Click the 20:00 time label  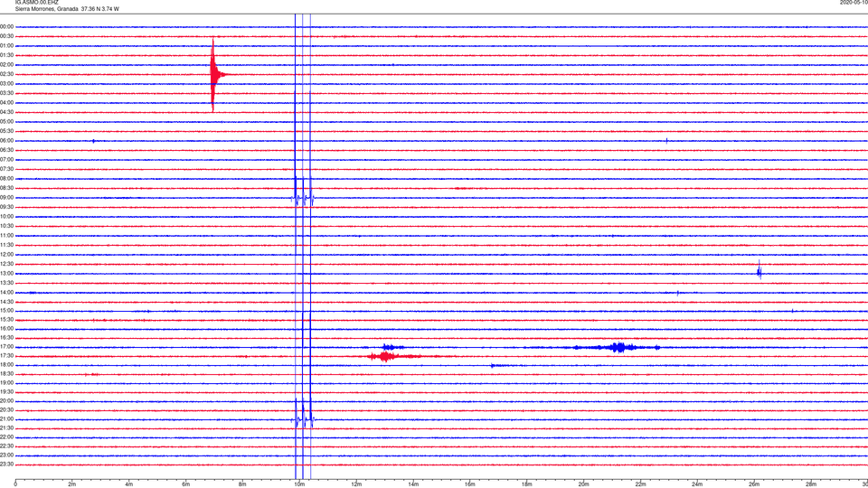click(6, 401)
